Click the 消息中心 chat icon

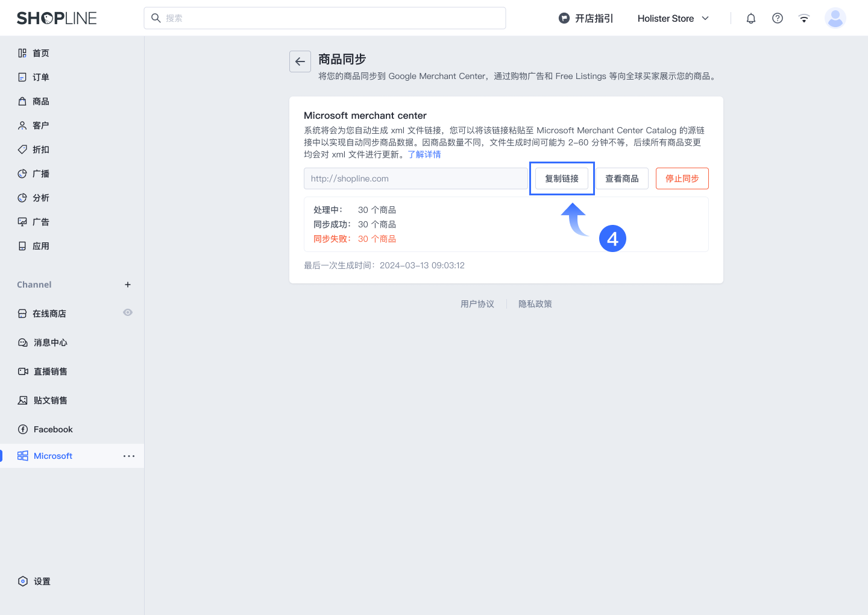pos(23,342)
